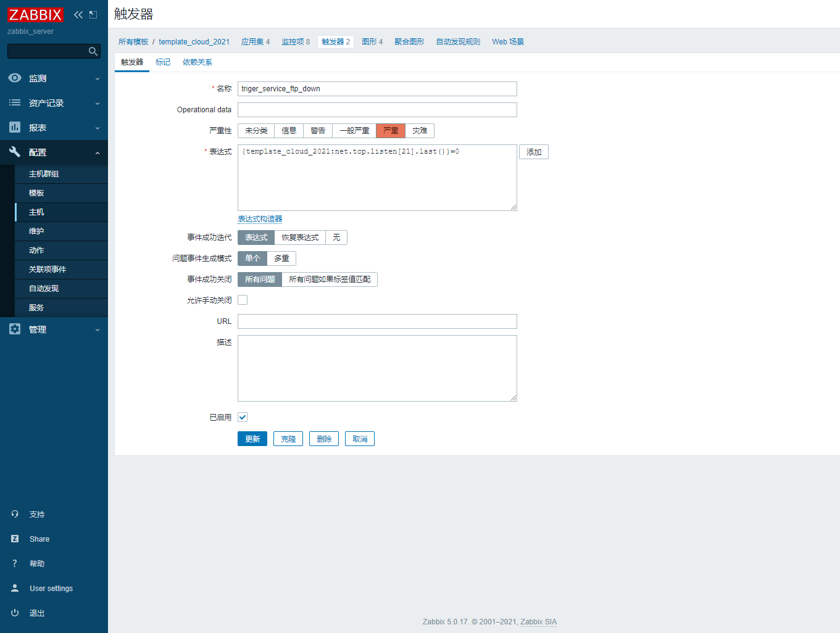This screenshot has width=840, height=633.
Task: Open User settings person icon
Action: click(x=15, y=588)
